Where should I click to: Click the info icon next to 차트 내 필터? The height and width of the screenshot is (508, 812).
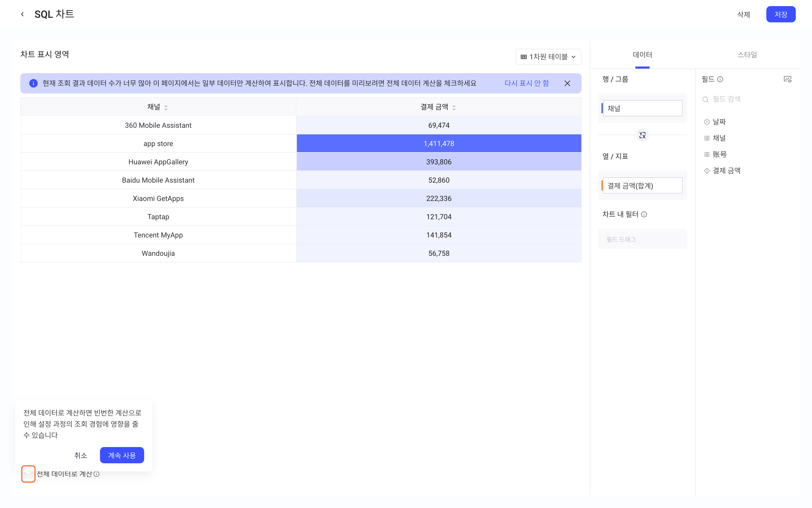[644, 214]
